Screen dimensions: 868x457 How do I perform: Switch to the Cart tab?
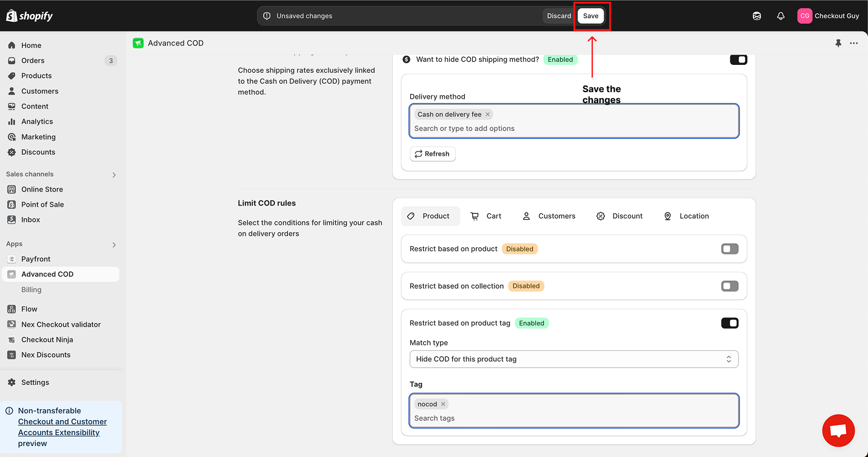pos(486,216)
